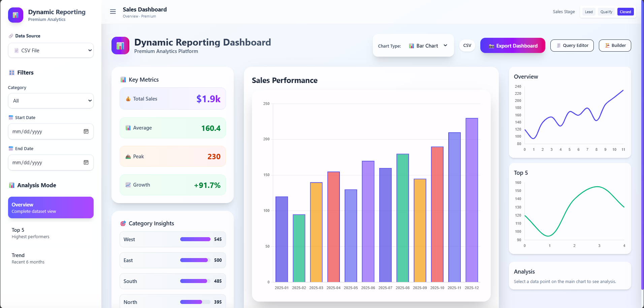Click the hamburger menu icon
Screen dimensions: 644x308
point(113,12)
